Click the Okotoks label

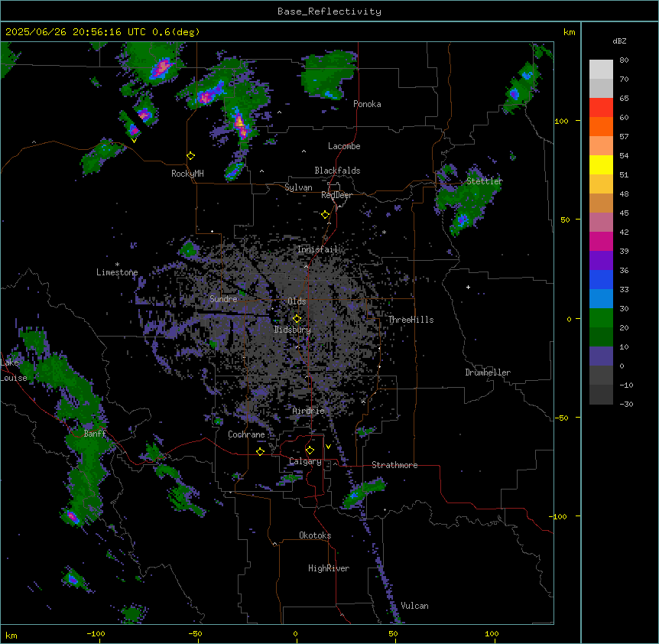click(x=315, y=535)
